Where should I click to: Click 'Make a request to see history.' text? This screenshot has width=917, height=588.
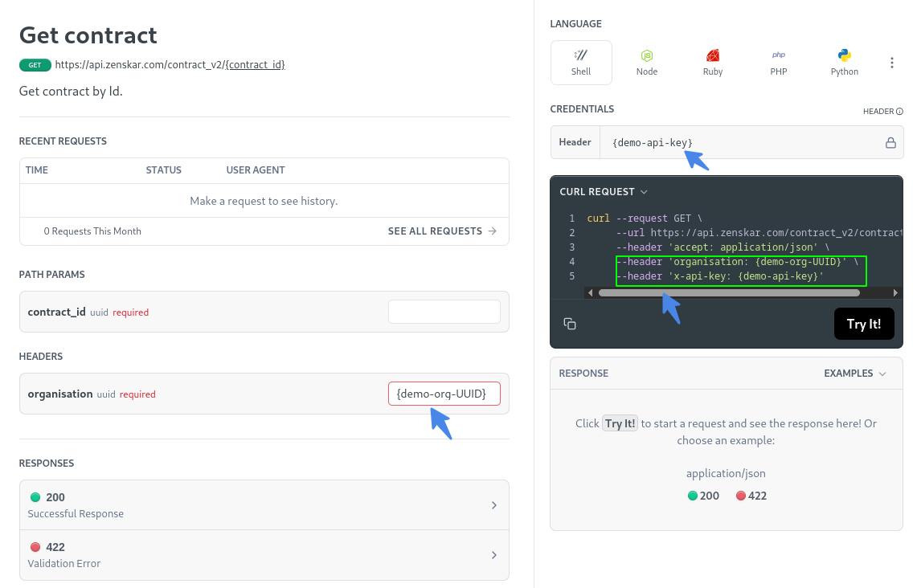[x=264, y=201]
